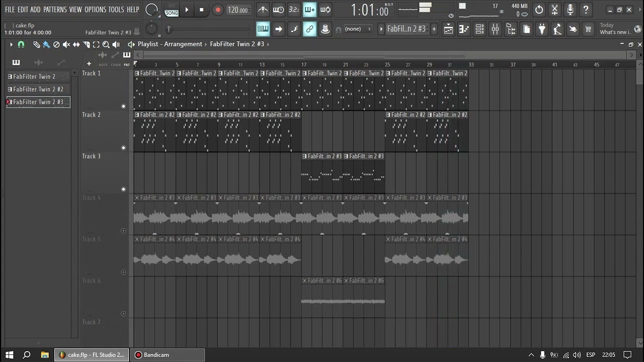Toggle blend recording overdub

[x=309, y=10]
